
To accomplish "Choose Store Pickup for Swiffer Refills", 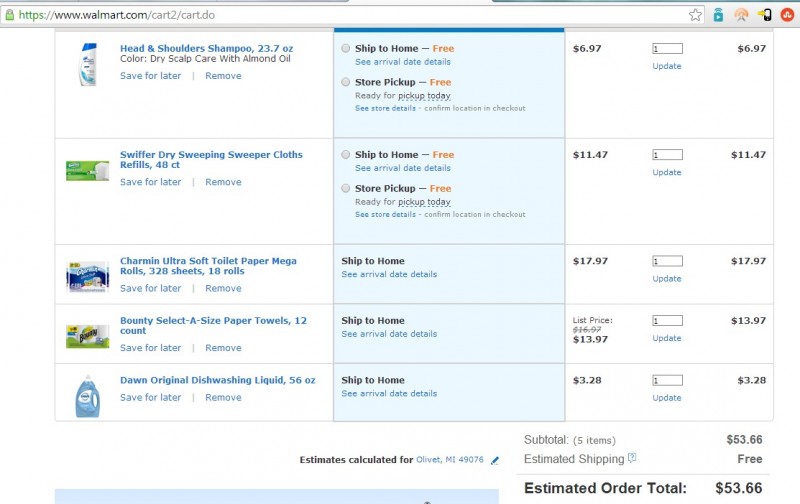I will (345, 188).
